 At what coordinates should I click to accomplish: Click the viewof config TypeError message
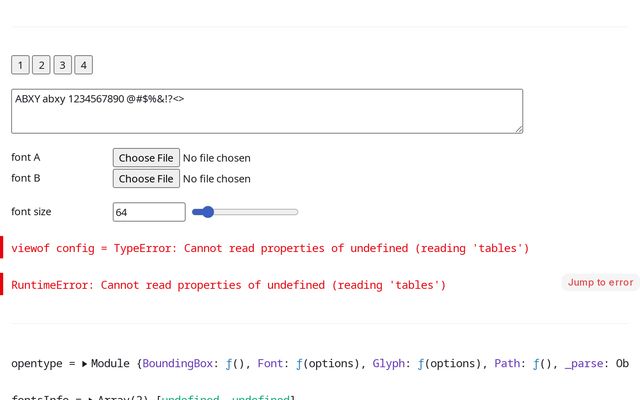pyautogui.click(x=270, y=248)
